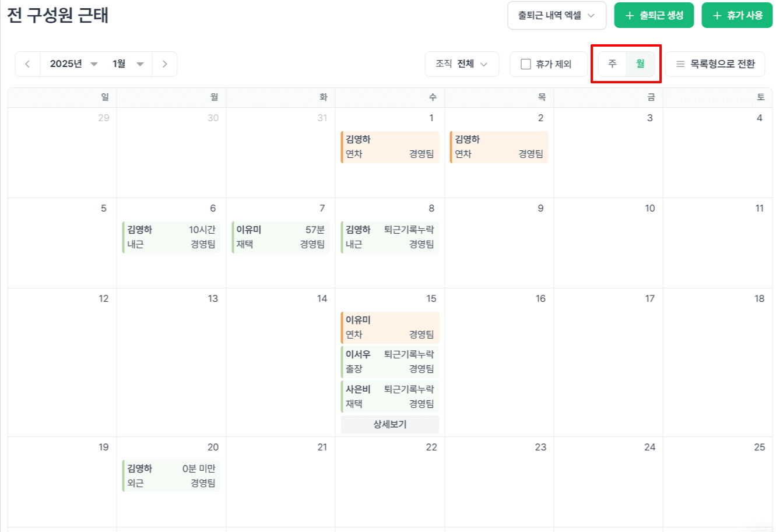
Task: Switch to 주 weekly view
Action: pos(612,64)
